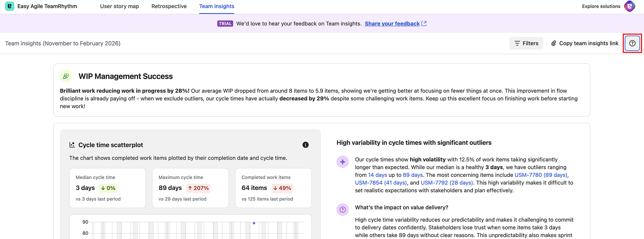
Task: Open the Explore solutions menu
Action: point(601,6)
